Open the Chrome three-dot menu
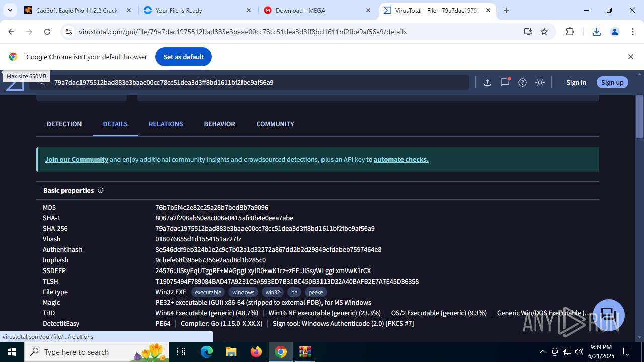644x362 pixels. 632,32
